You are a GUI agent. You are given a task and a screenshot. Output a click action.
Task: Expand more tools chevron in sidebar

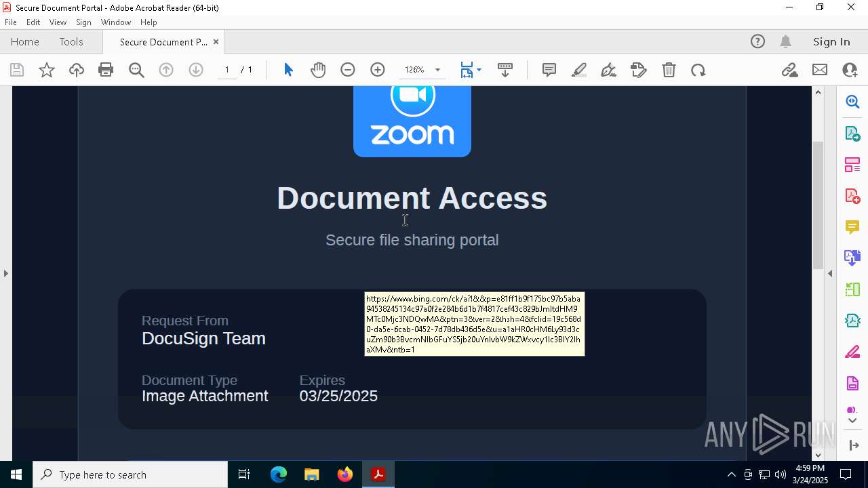pyautogui.click(x=852, y=420)
